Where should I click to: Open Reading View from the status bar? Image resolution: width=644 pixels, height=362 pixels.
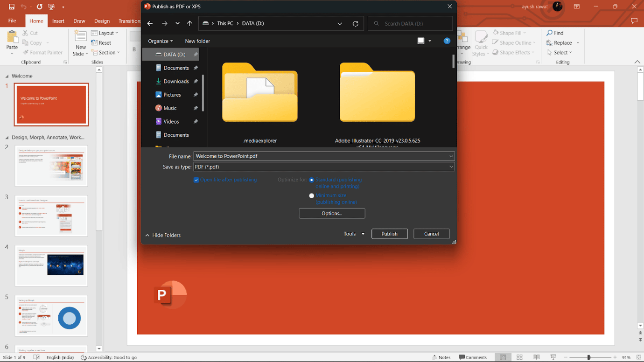[536, 357]
